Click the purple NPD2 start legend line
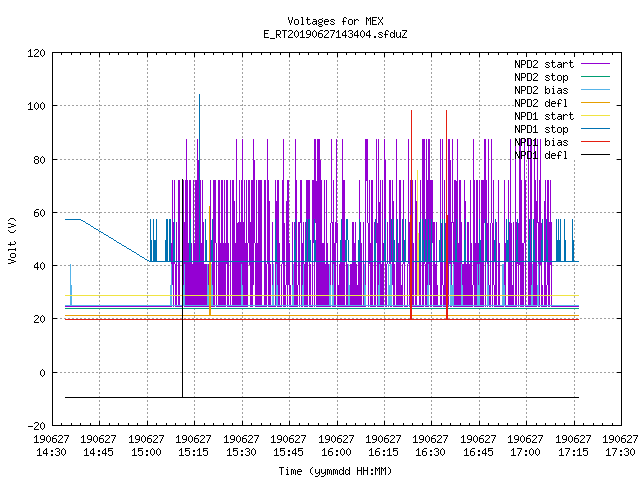 [x=595, y=64]
